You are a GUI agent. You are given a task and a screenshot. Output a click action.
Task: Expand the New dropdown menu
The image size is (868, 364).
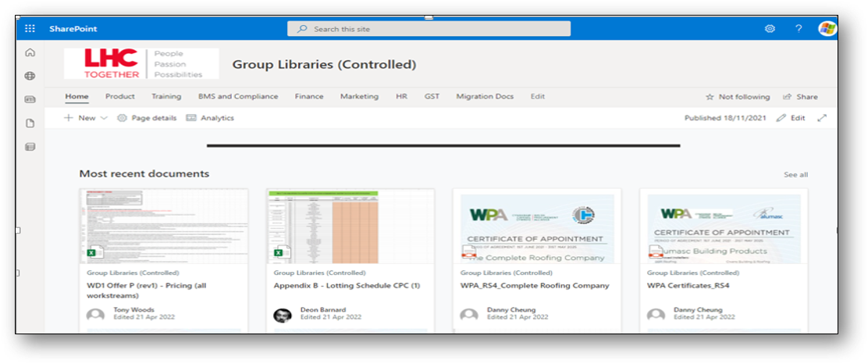pyautogui.click(x=86, y=118)
